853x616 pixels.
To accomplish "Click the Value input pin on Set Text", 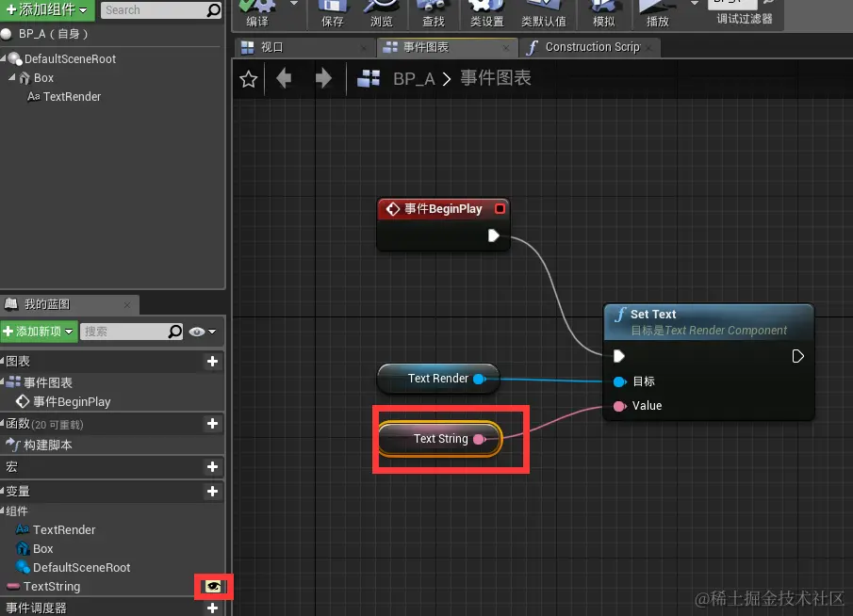I will point(619,406).
